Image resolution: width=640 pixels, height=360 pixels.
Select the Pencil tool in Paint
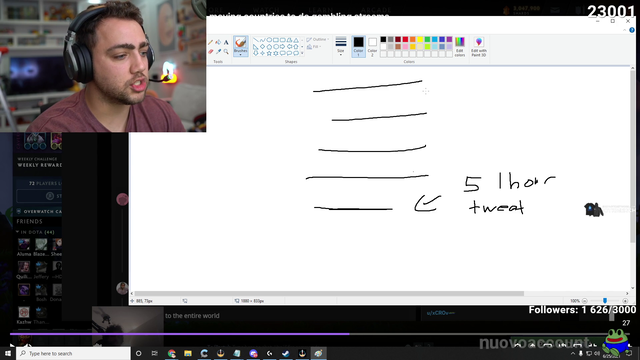210,42
